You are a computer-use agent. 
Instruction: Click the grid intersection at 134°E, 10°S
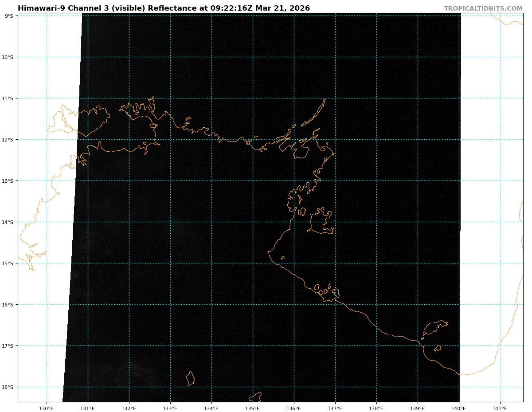[x=211, y=57]
